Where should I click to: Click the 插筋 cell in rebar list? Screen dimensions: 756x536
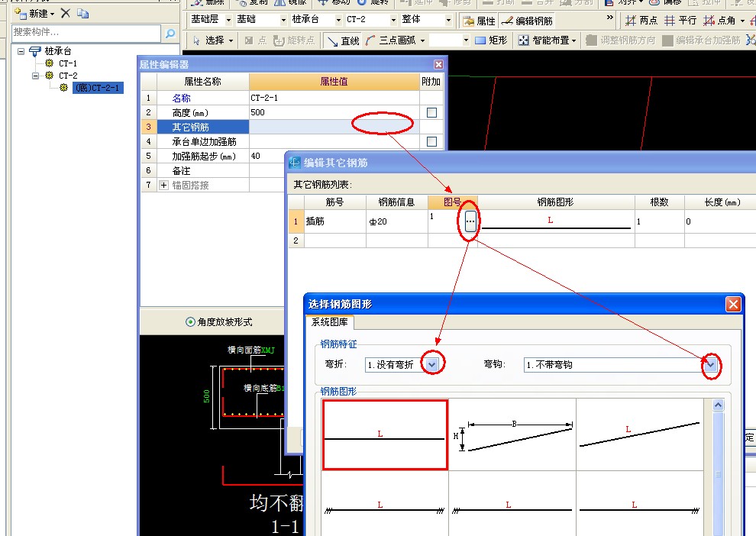(x=334, y=221)
